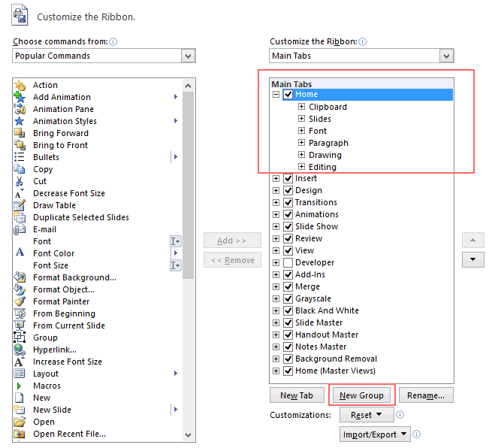Select New Slide in commands list

[x=52, y=410]
